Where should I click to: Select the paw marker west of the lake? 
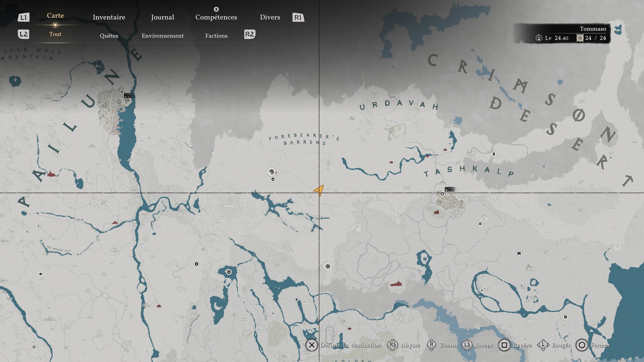[197, 264]
